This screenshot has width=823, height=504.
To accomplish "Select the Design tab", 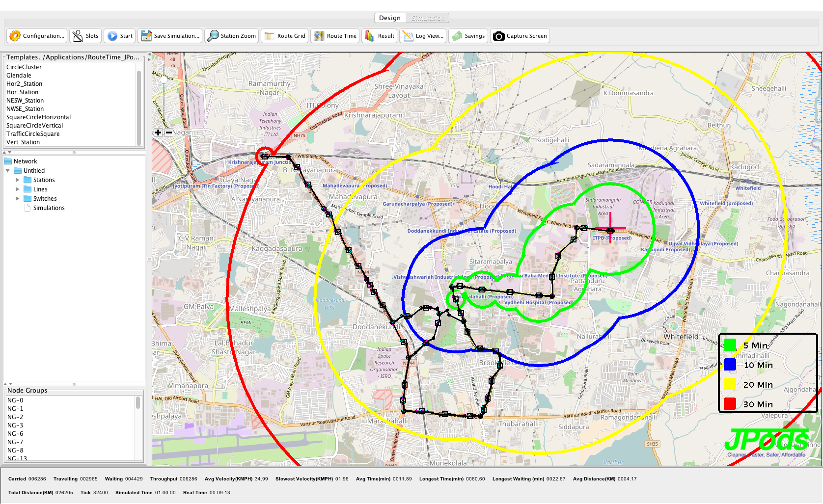I will click(x=390, y=18).
